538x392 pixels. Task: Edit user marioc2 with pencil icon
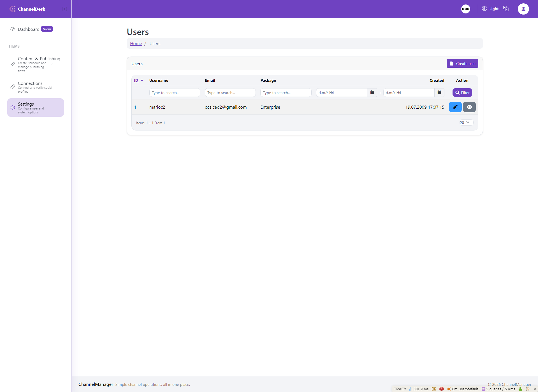(455, 107)
